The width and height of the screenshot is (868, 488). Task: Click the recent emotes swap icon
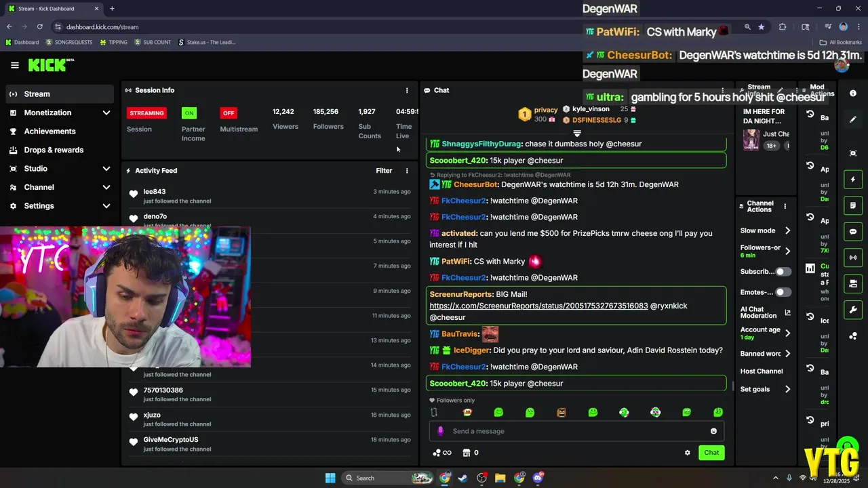434,412
